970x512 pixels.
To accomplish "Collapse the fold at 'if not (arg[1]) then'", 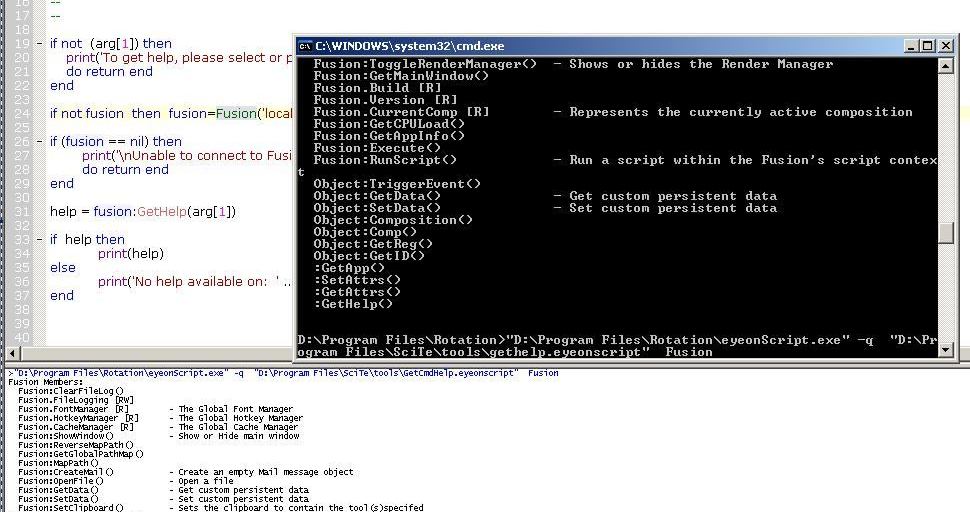I will tap(40, 44).
